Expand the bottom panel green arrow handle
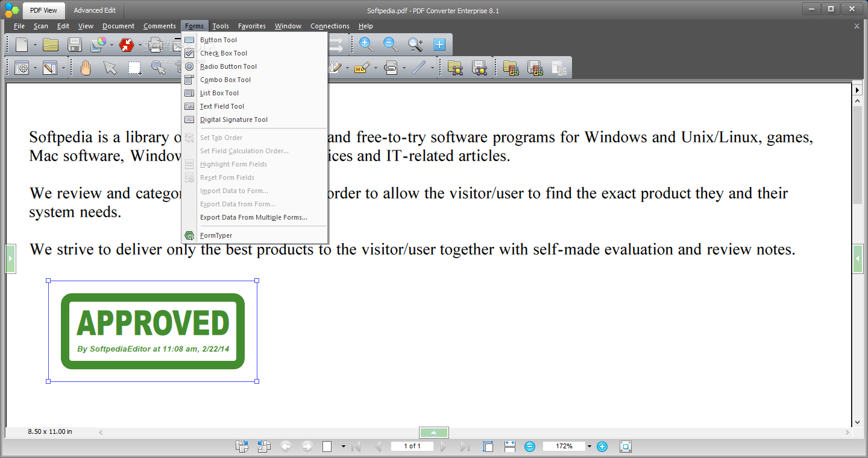Viewport: 868px width, 458px height. click(x=434, y=433)
